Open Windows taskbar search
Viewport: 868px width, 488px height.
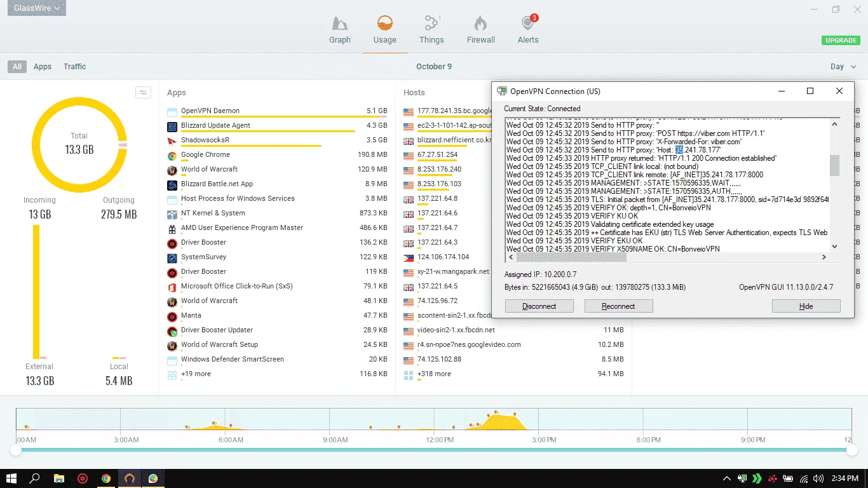tap(35, 478)
